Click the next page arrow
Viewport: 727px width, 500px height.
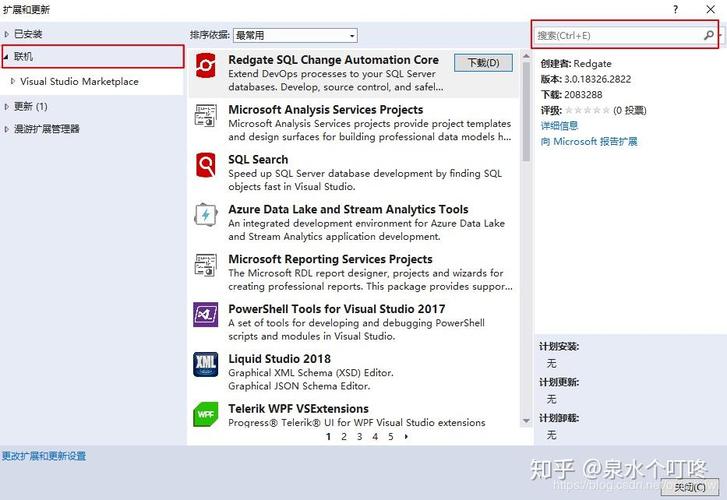coord(406,436)
